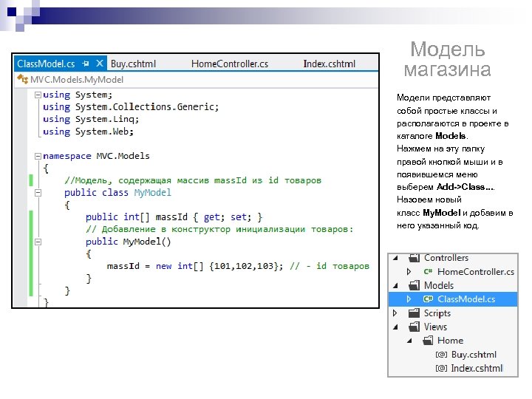Click the C# icon of HomeController.cs
532x399 pixels.
pos(428,271)
